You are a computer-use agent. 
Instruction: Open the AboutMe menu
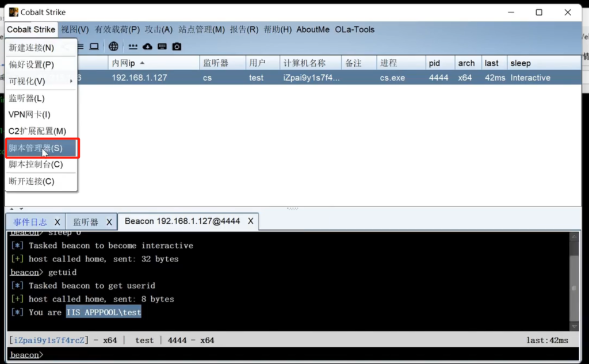[x=313, y=30]
